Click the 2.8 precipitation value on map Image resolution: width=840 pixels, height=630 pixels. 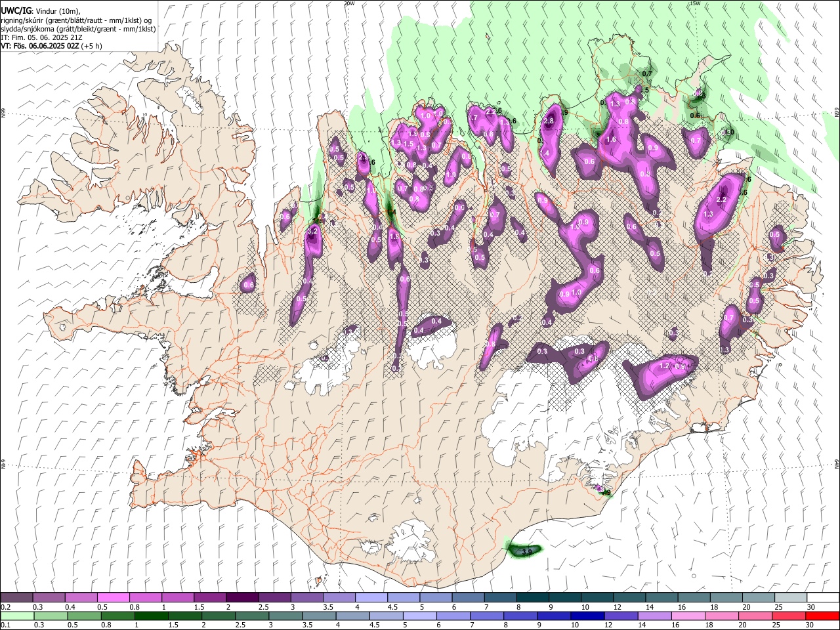point(549,121)
